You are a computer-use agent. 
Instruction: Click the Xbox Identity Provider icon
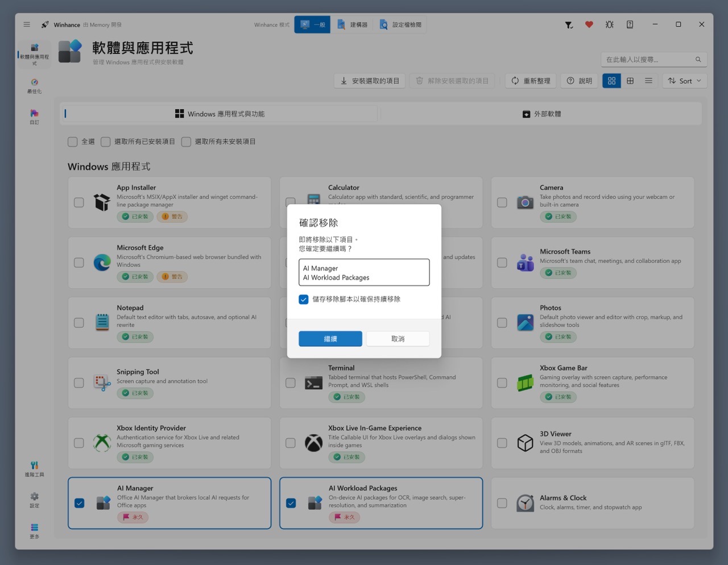click(x=102, y=443)
